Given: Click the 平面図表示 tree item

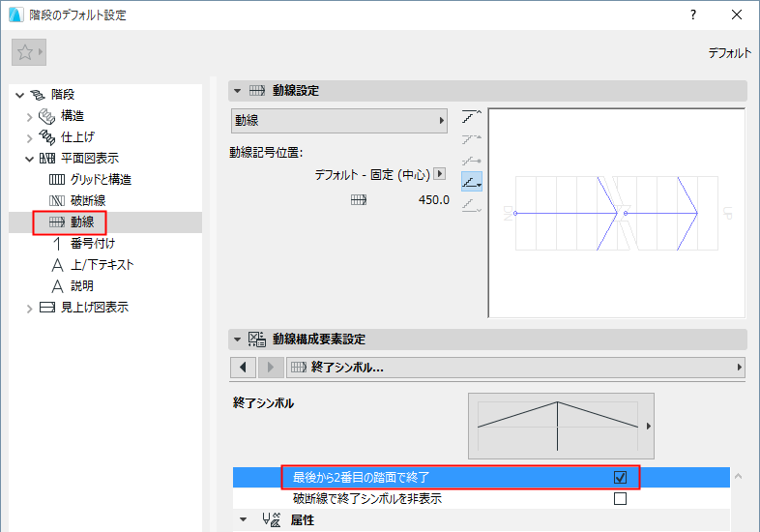Looking at the screenshot, I should coord(90,158).
